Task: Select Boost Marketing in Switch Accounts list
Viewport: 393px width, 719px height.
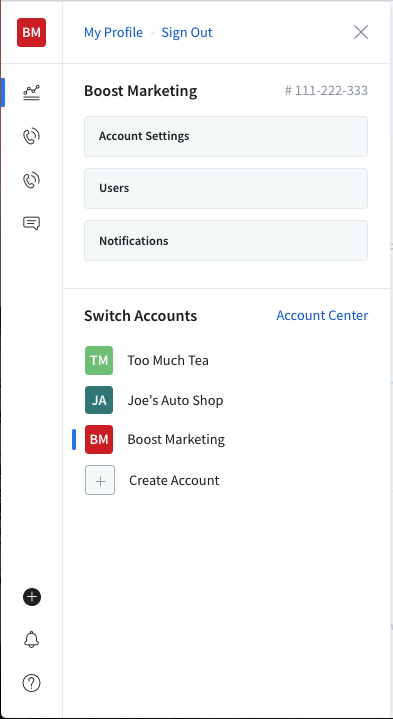Action: point(176,439)
